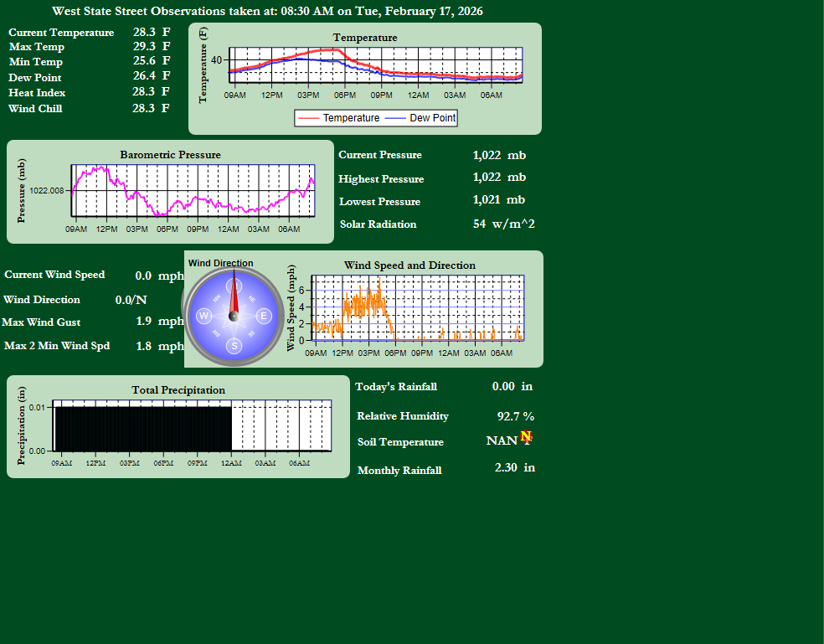The image size is (824, 644).
Task: Click the Solar Radiation label
Action: coord(378,224)
